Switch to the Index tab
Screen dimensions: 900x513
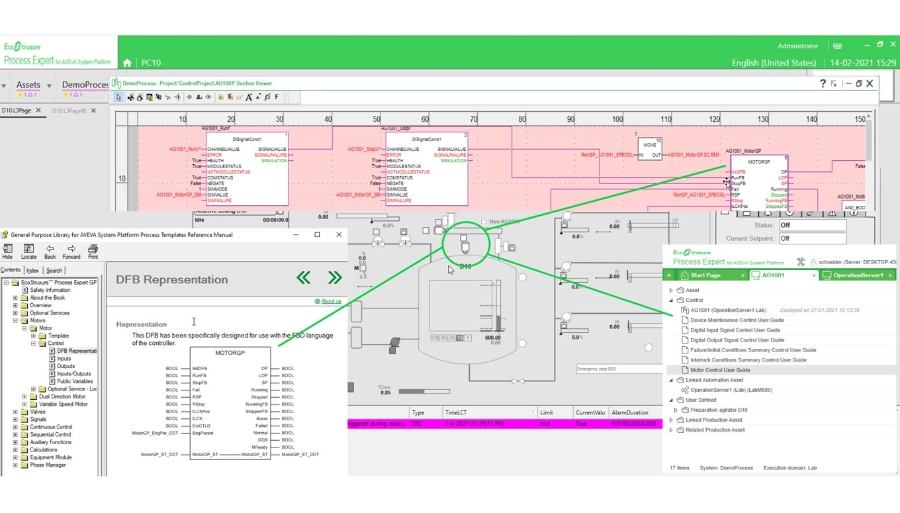[33, 270]
